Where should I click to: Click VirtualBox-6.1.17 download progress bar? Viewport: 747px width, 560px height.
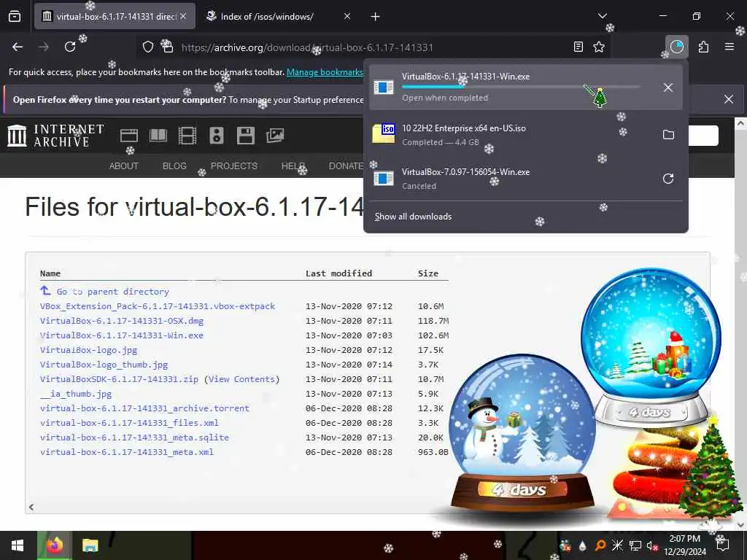click(x=521, y=87)
